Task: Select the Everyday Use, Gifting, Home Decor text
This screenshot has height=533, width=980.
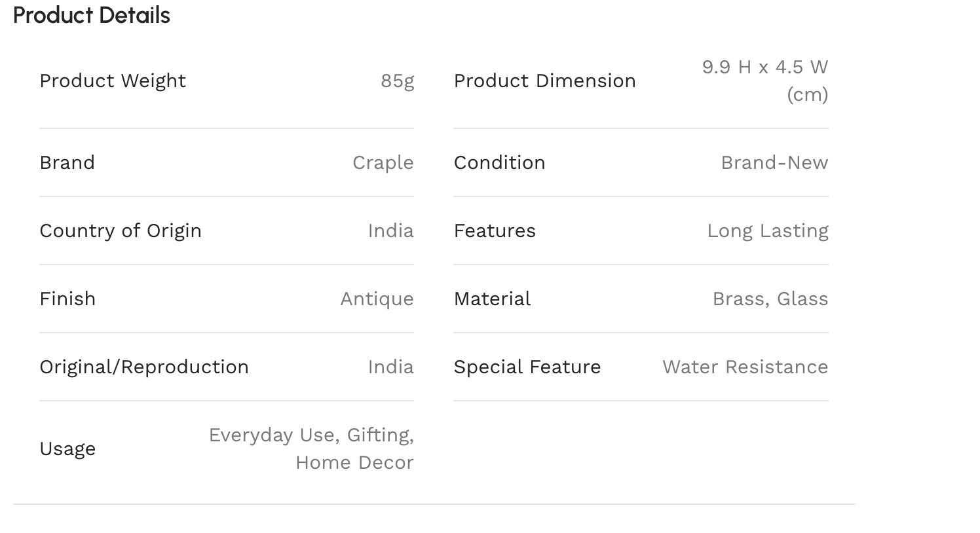Action: 311,449
